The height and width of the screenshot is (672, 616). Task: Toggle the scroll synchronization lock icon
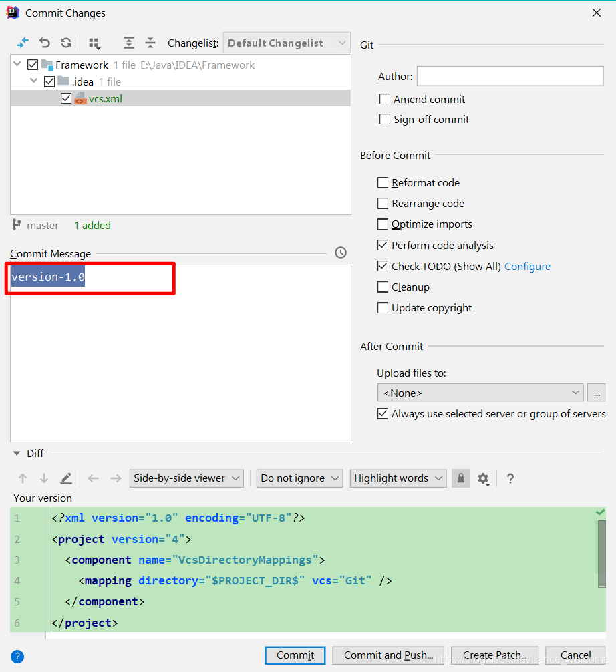coord(461,478)
